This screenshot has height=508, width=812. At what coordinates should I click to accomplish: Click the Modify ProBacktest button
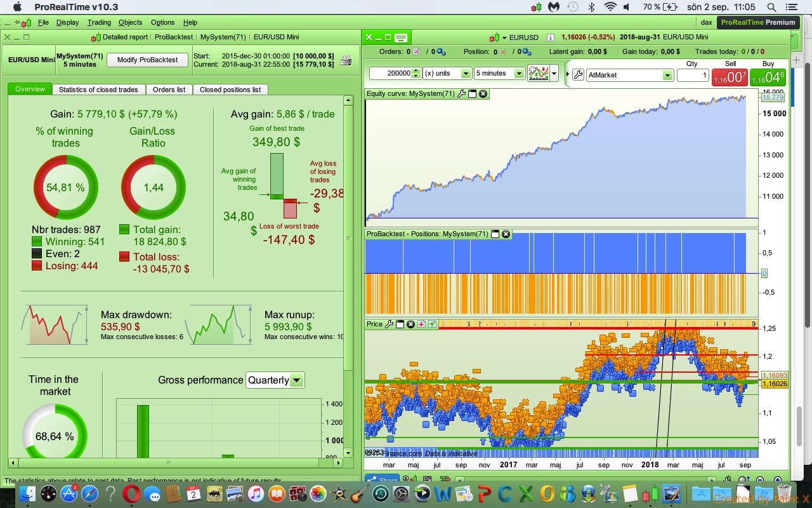click(x=148, y=60)
